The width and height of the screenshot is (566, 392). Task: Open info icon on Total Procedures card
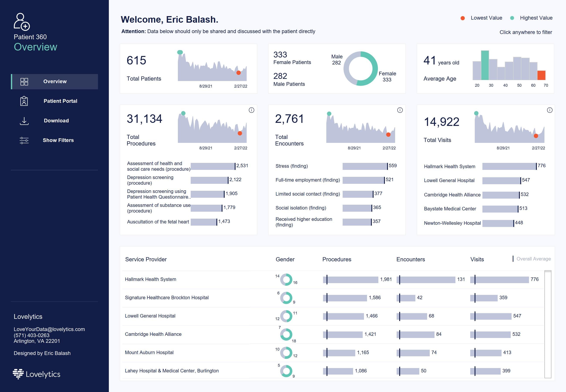[251, 110]
